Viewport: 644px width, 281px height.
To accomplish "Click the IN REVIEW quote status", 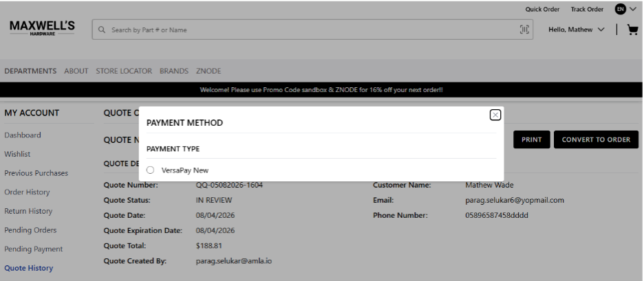I will pyautogui.click(x=213, y=200).
